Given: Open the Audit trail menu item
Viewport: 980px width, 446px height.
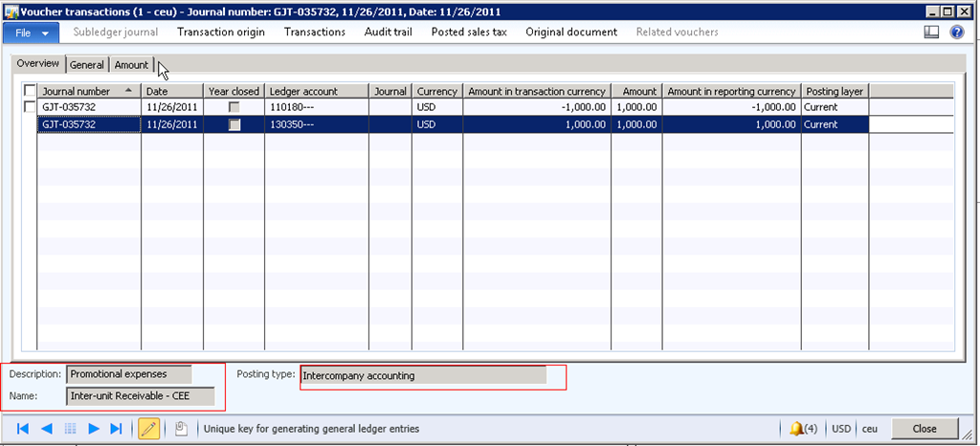Looking at the screenshot, I should click(x=388, y=32).
